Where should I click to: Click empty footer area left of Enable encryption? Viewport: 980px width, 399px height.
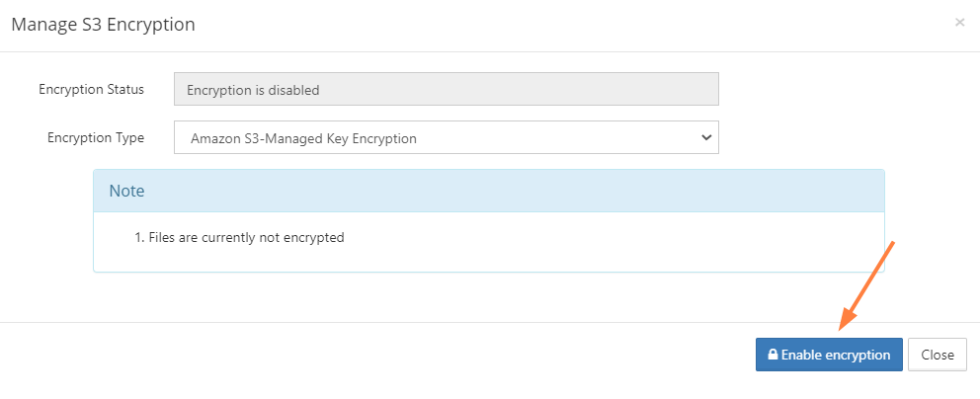[395, 356]
